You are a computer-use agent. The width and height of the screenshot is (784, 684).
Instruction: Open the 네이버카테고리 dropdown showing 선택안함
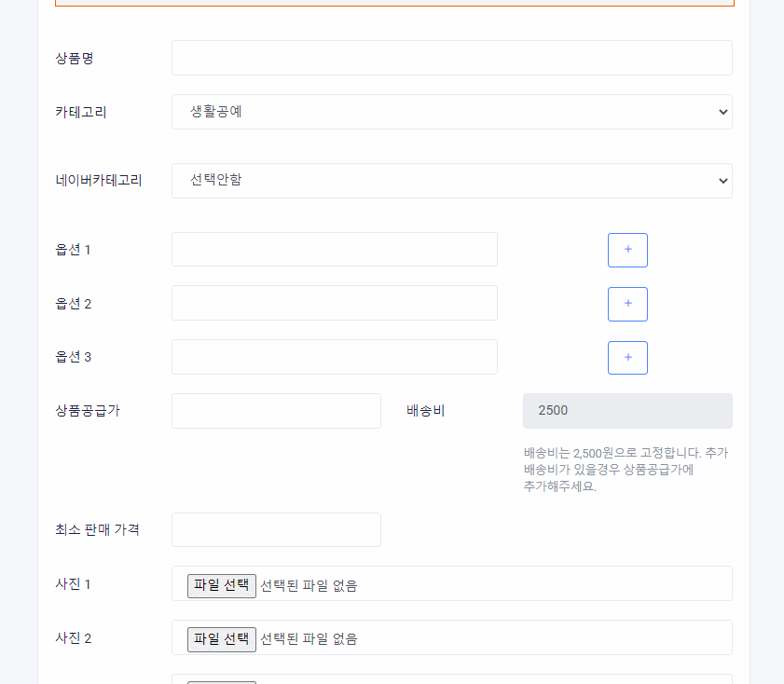(451, 181)
